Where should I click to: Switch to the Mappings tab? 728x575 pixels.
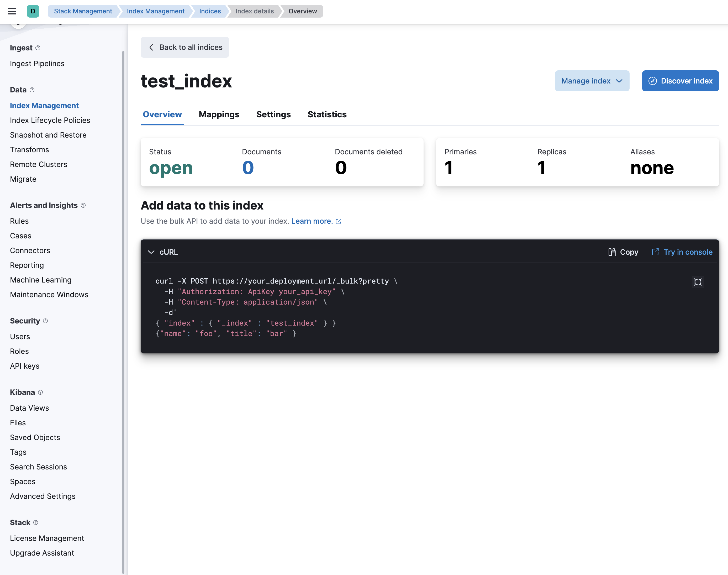[219, 114]
